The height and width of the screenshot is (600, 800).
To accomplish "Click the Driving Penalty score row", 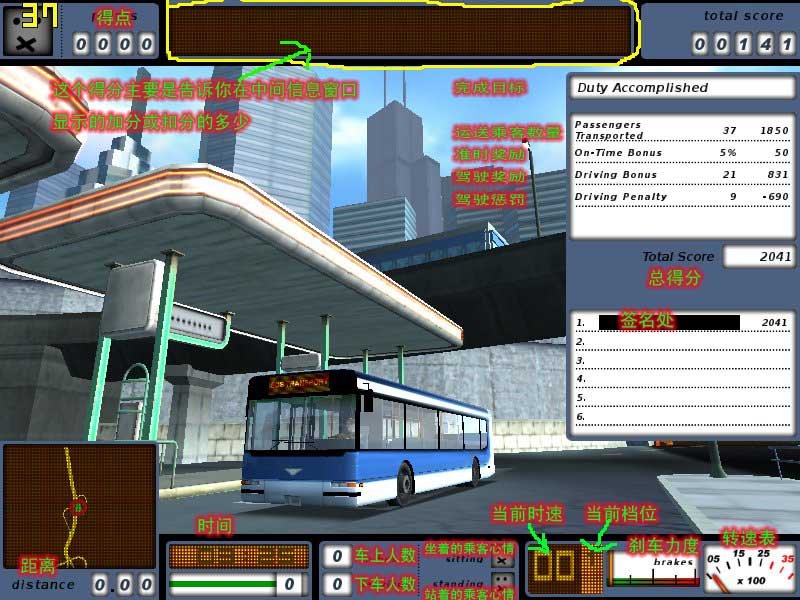I will pyautogui.click(x=681, y=197).
